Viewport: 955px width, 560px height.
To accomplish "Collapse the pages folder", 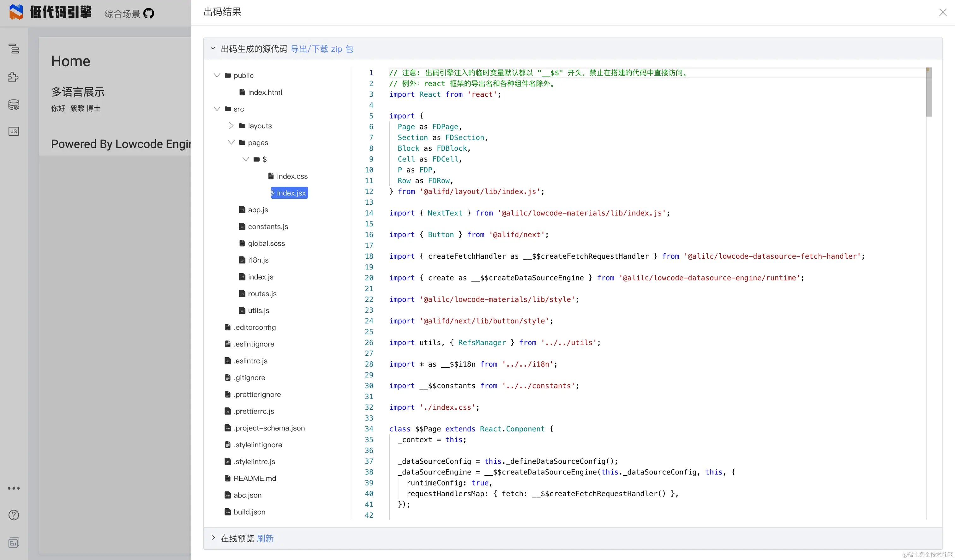I will (231, 142).
